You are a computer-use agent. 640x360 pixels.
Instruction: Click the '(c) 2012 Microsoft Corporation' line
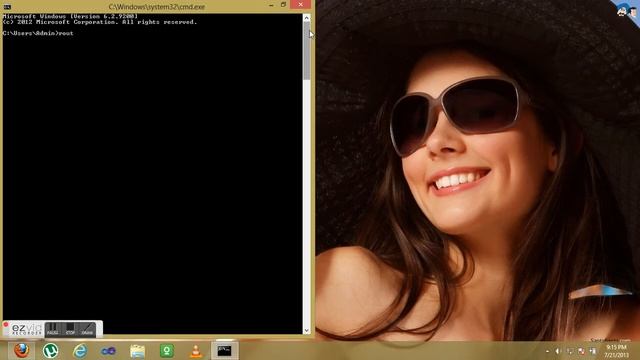(x=100, y=22)
